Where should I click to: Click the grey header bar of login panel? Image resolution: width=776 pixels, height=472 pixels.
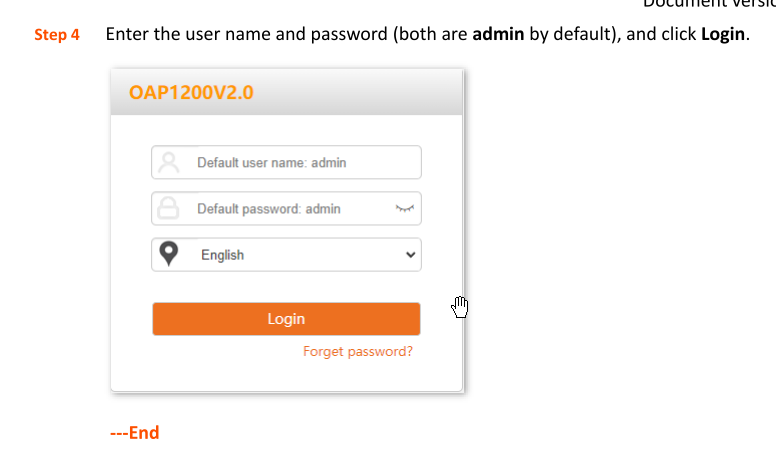[x=287, y=93]
